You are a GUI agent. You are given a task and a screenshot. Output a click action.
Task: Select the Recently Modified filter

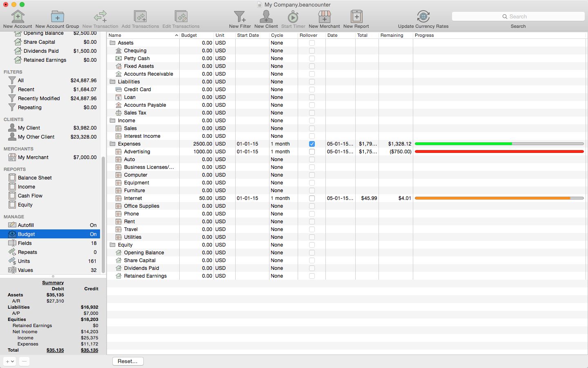[51, 99]
